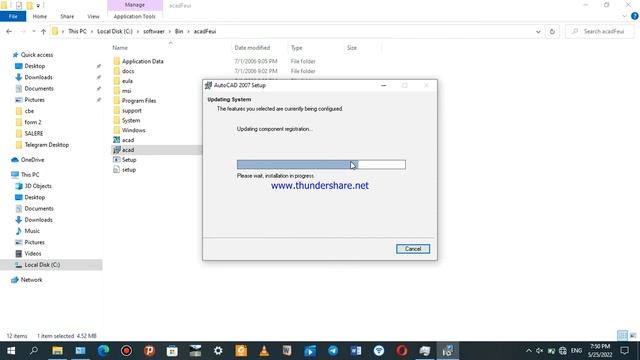Open 3D Objects under This PC
Screen dimensions: 640x360
(x=38, y=186)
